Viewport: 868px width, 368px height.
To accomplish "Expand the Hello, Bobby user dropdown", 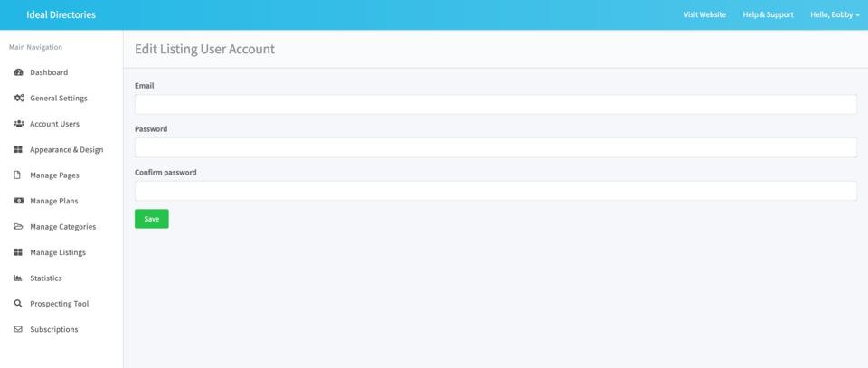I will (x=835, y=15).
